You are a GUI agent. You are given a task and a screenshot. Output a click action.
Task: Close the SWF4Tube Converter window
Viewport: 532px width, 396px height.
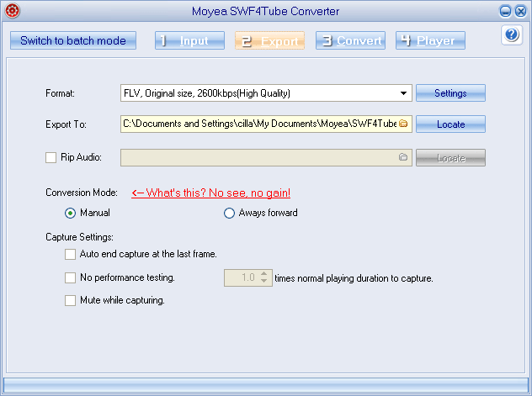coord(520,11)
